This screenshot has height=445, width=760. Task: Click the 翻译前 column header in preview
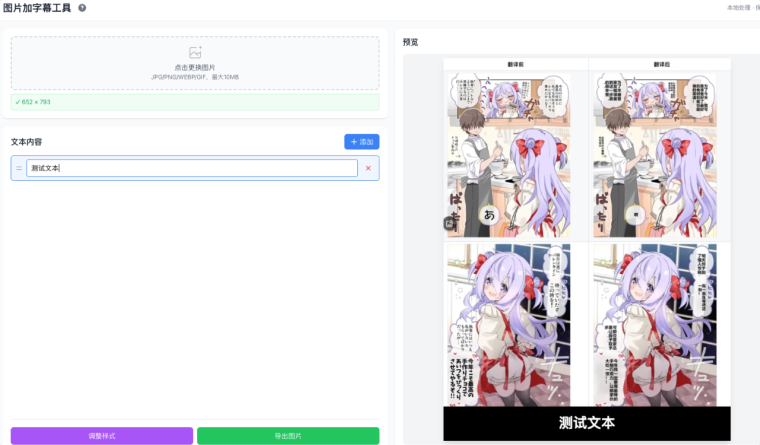point(515,64)
